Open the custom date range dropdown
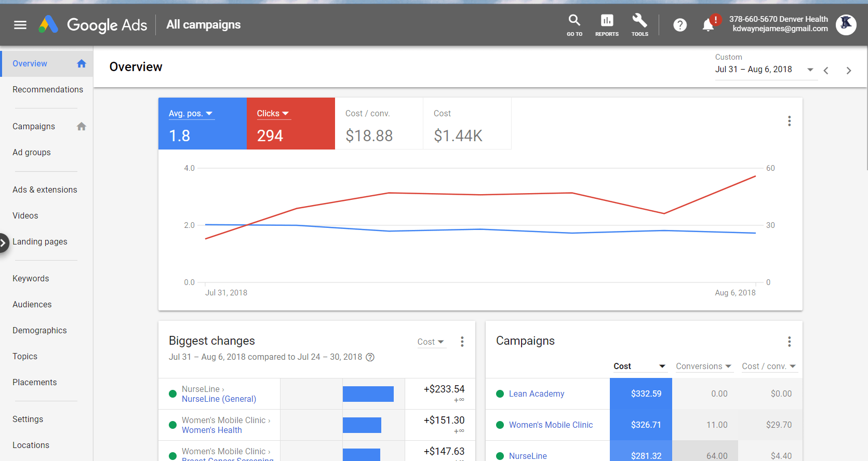The height and width of the screenshot is (461, 868). coord(764,70)
